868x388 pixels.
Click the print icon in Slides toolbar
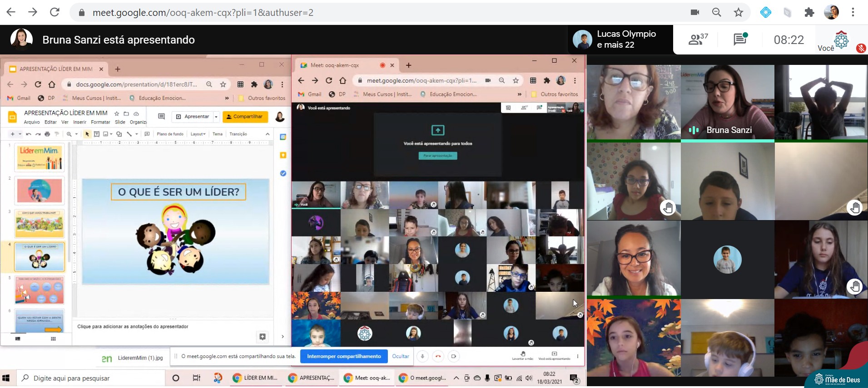(47, 134)
